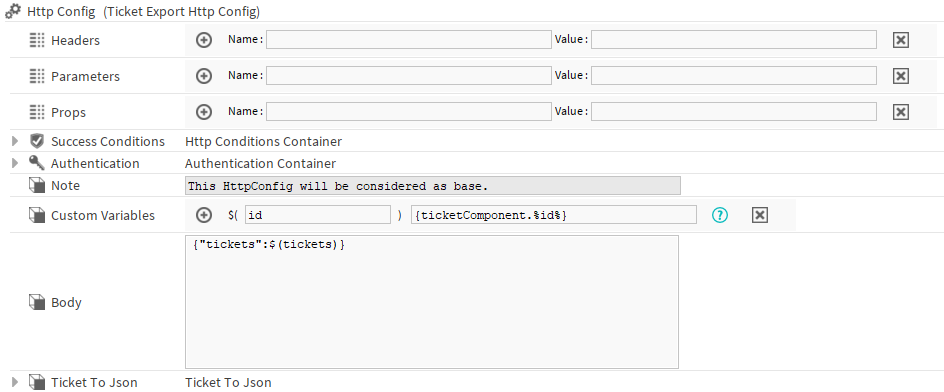
Task: Click the Authentication key icon
Action: click(x=37, y=163)
